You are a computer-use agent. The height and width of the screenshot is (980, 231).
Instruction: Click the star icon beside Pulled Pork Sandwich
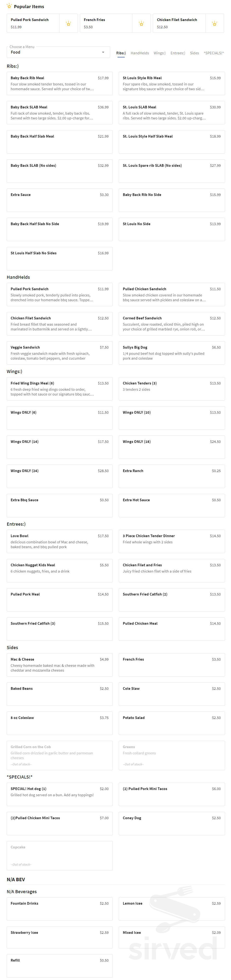click(68, 23)
